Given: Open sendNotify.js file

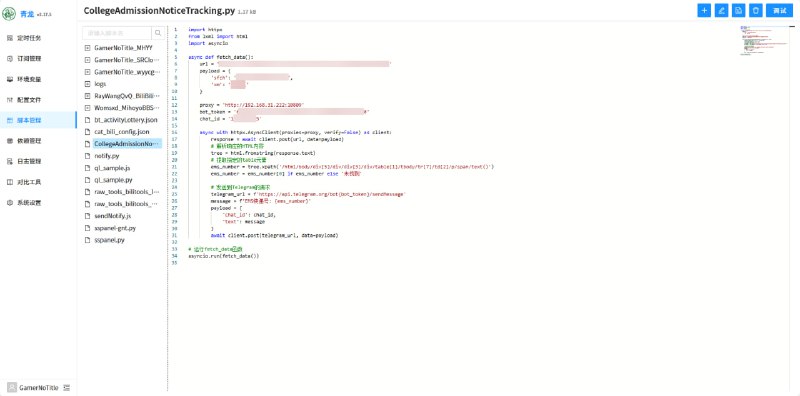Looking at the screenshot, I should tap(112, 216).
